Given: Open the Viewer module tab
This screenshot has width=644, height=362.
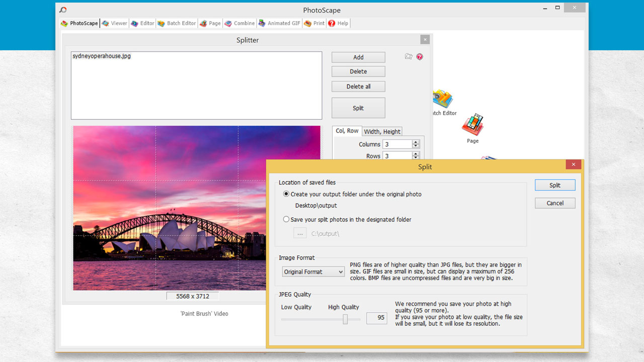Looking at the screenshot, I should tap(114, 23).
